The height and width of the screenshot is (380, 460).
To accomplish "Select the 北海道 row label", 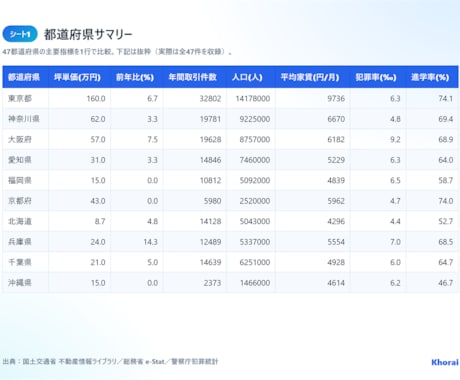I will pos(20,221).
